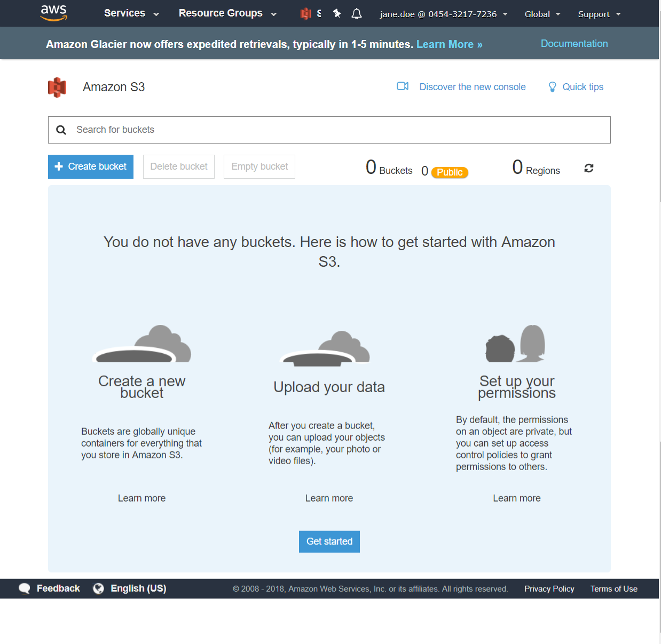Click the Set up permissions people illustration
Image resolution: width=661 pixels, height=644 pixels.
point(516,344)
